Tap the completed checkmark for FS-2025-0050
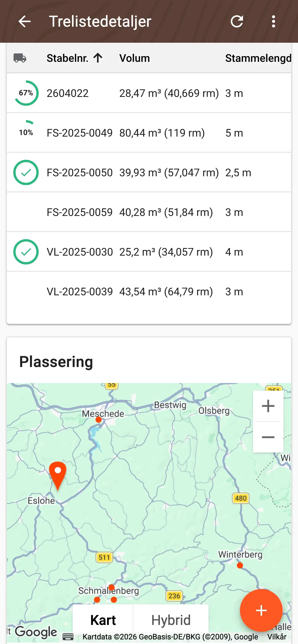Viewport: 298px width, 644px height. pos(26,172)
